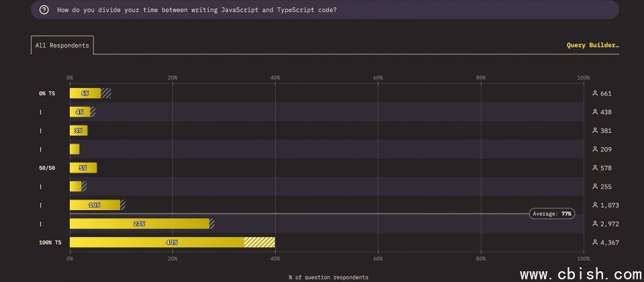Click the 5% bar for 50/50
Screen dimensions: 644x282
click(83, 168)
